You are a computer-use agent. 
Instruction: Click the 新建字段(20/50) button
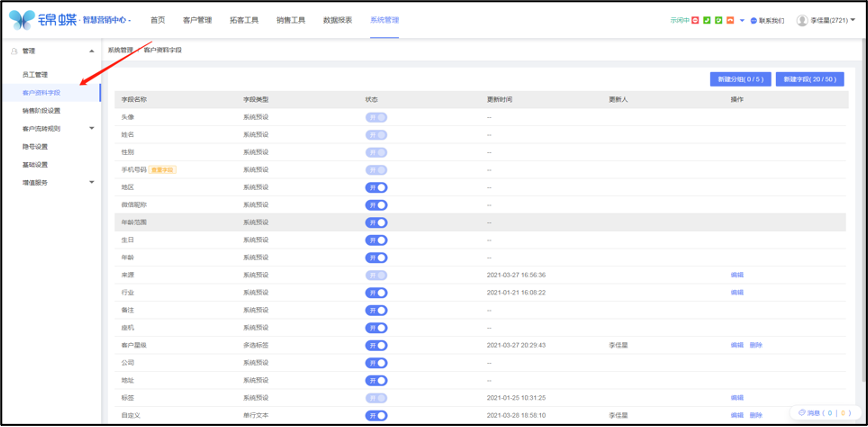(810, 79)
